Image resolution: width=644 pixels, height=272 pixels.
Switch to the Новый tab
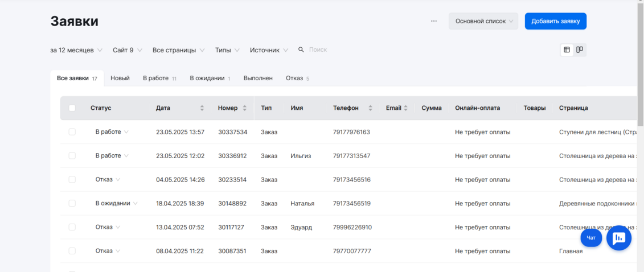[120, 79]
